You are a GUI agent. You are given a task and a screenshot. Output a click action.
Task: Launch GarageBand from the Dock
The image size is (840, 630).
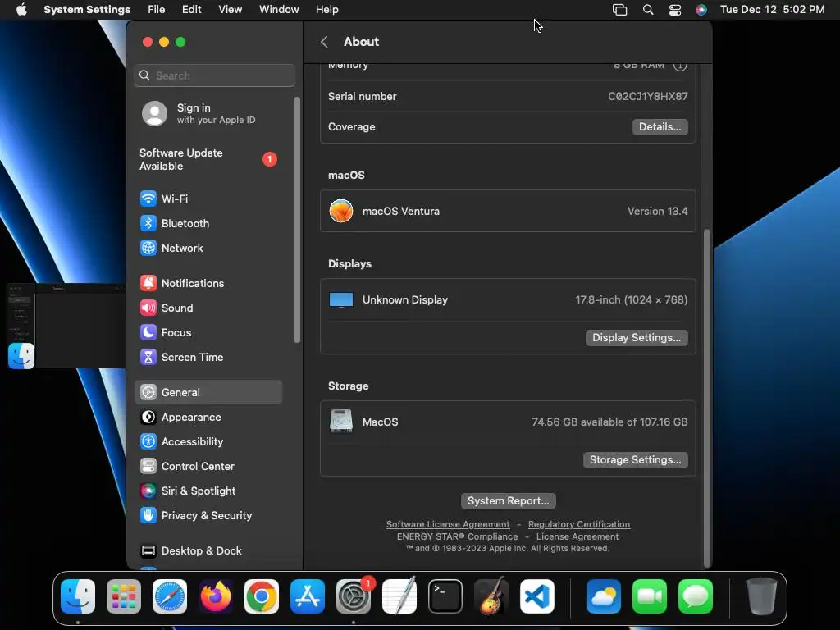pos(491,596)
